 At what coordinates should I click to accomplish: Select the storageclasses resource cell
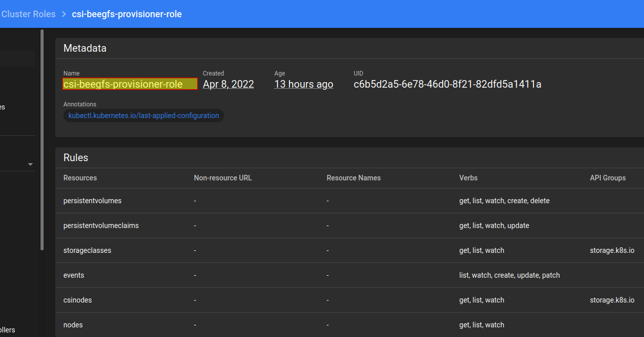point(87,250)
